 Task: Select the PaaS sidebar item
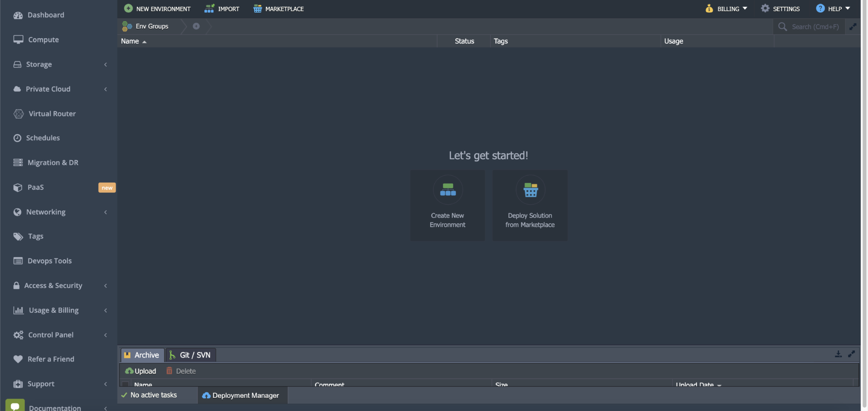click(x=35, y=187)
